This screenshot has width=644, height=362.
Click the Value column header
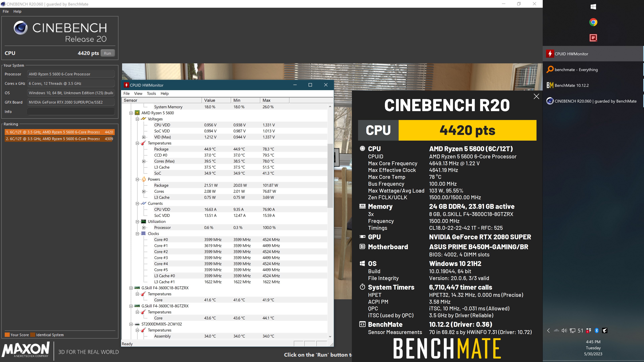tap(216, 100)
